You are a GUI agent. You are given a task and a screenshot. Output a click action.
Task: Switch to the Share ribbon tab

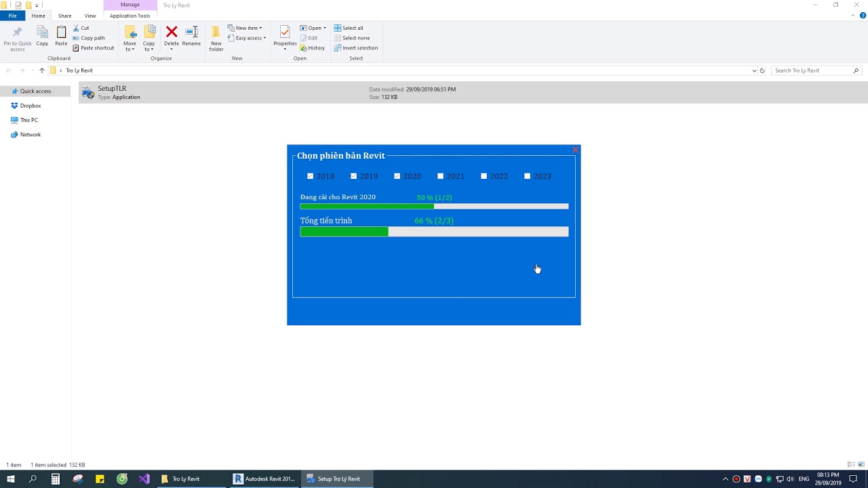(x=64, y=16)
